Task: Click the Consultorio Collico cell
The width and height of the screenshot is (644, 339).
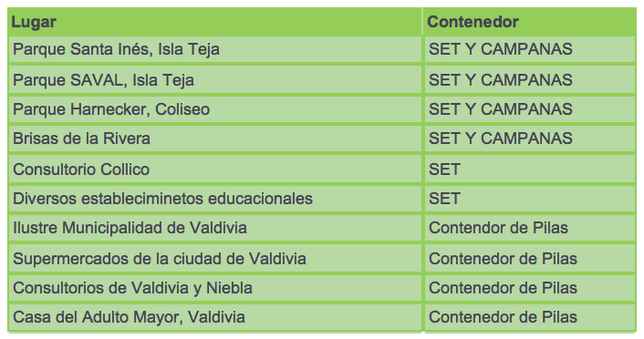Action: click(214, 169)
